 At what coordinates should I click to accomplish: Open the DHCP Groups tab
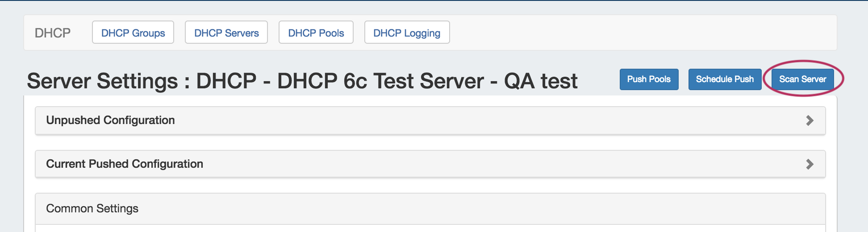click(133, 33)
